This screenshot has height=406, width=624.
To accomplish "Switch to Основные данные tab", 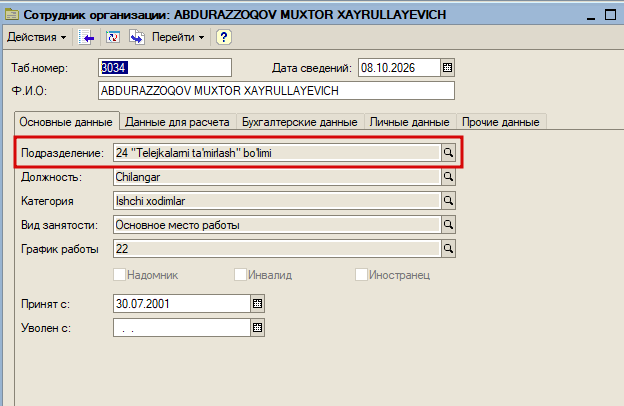I will coord(66,121).
